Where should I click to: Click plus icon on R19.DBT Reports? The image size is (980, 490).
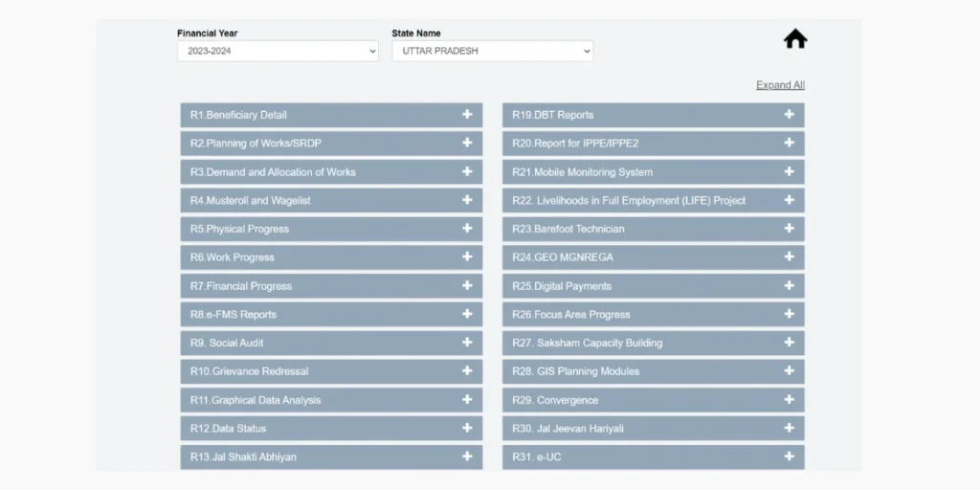789,115
